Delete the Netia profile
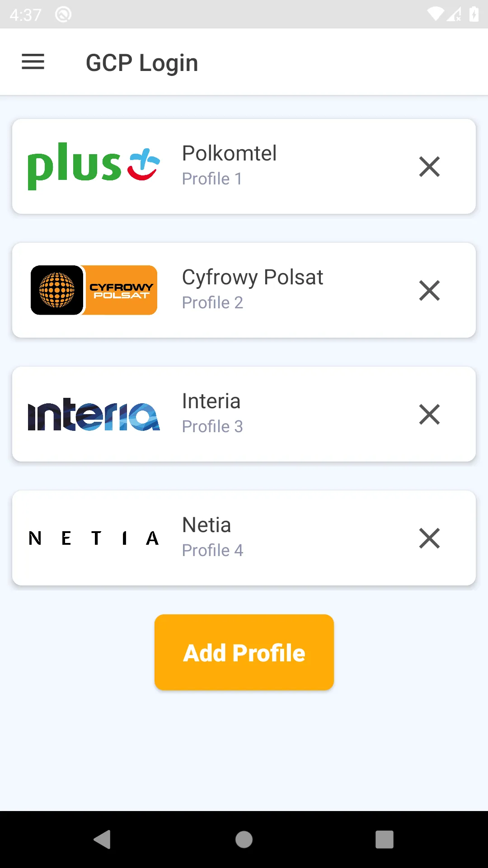This screenshot has width=488, height=868. tap(429, 538)
